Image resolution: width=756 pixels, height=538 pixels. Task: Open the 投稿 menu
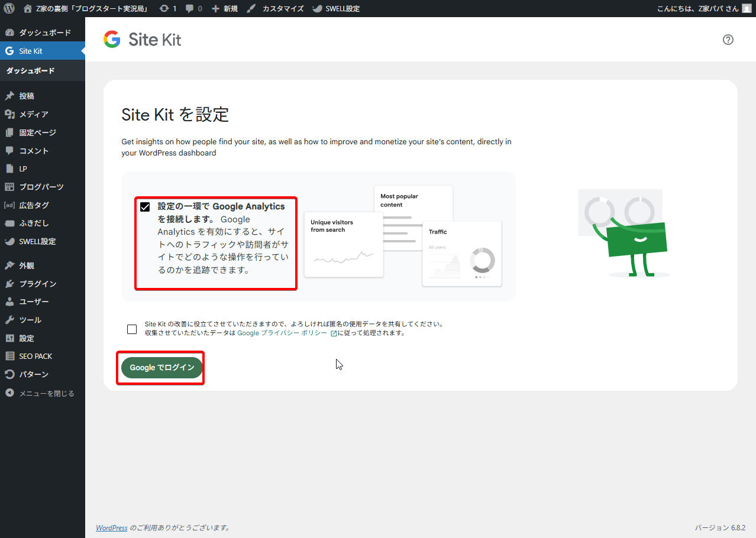[43, 96]
